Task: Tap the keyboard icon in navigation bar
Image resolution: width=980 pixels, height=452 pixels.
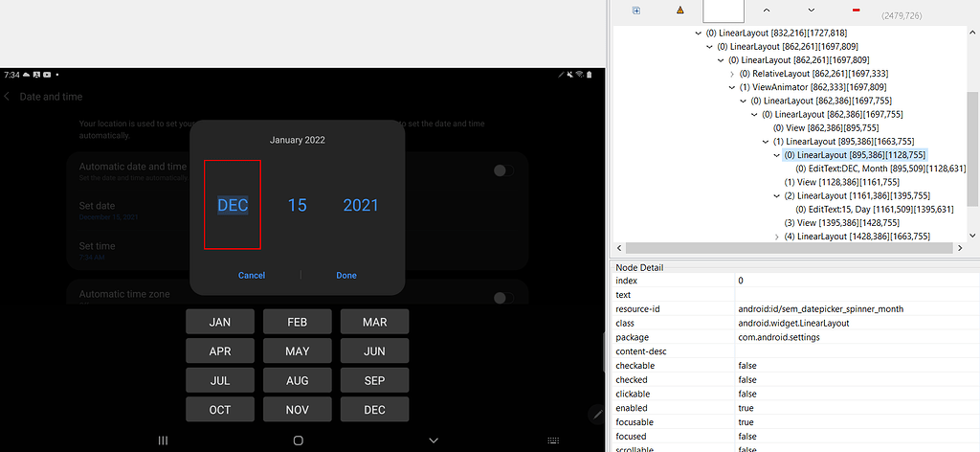Action: click(553, 441)
